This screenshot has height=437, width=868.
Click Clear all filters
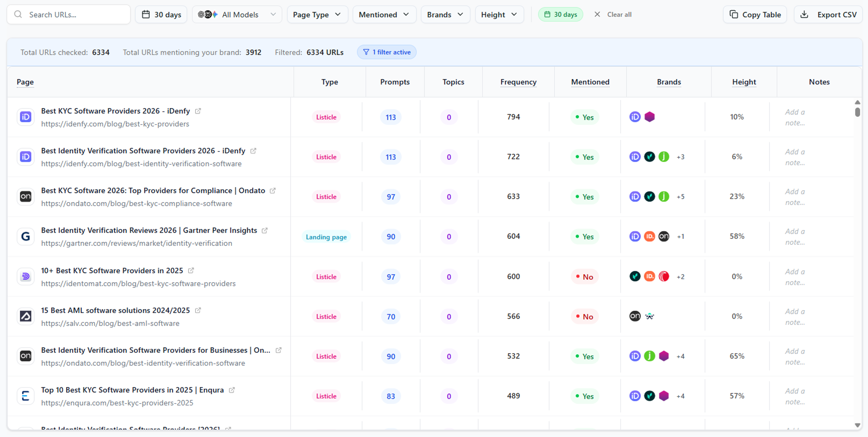(619, 14)
